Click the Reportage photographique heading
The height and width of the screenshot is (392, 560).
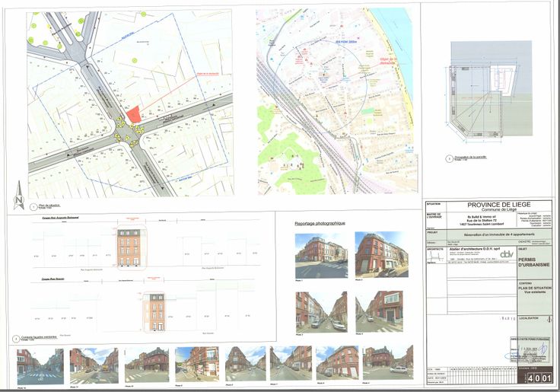[x=320, y=224]
